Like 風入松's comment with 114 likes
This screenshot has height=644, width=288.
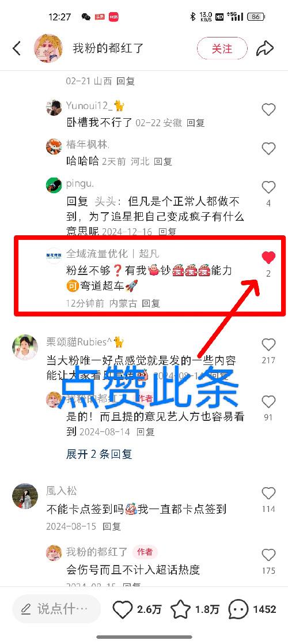click(268, 493)
